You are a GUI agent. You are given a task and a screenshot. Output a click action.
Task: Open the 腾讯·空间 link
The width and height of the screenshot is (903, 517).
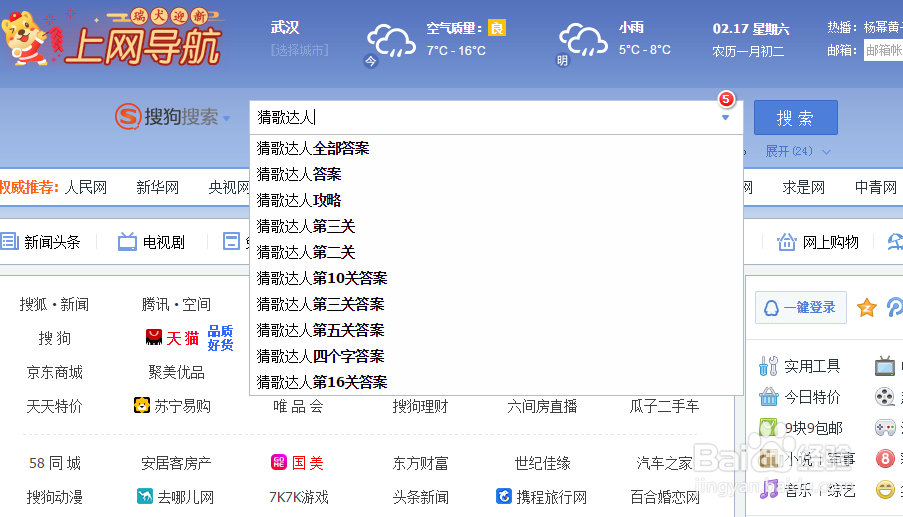pos(176,304)
